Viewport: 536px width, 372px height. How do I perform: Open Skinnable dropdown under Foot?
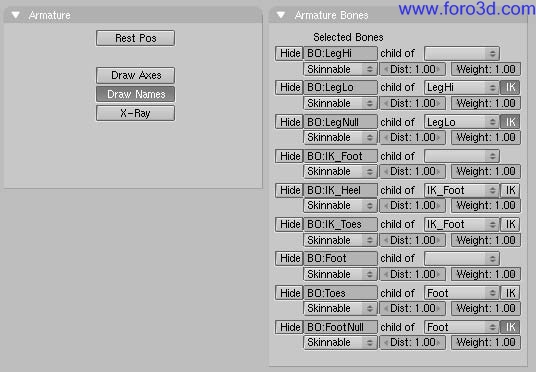tap(340, 274)
